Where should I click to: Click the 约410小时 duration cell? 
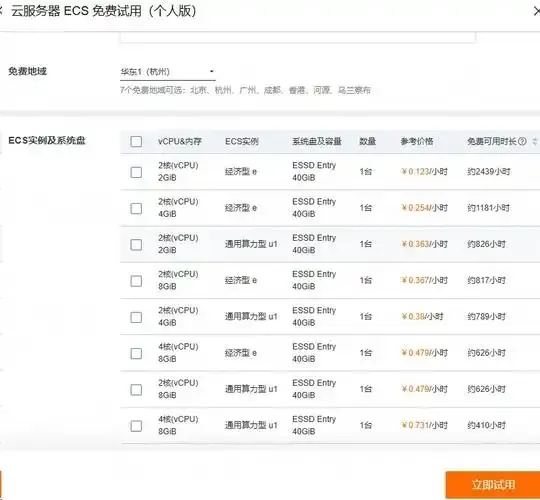tap(486, 425)
